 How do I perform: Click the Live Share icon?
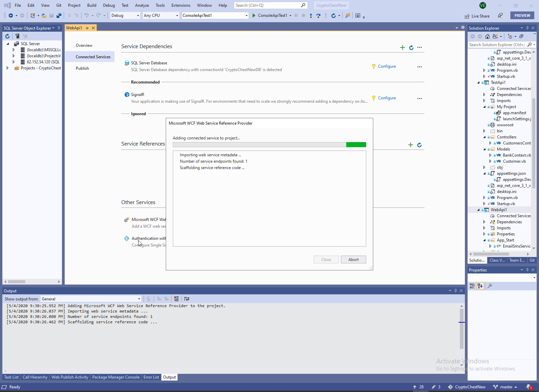(x=467, y=16)
